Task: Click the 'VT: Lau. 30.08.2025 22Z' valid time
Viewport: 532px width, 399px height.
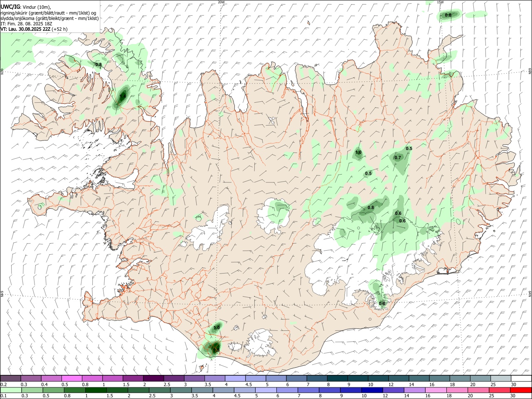Action: (x=25, y=29)
